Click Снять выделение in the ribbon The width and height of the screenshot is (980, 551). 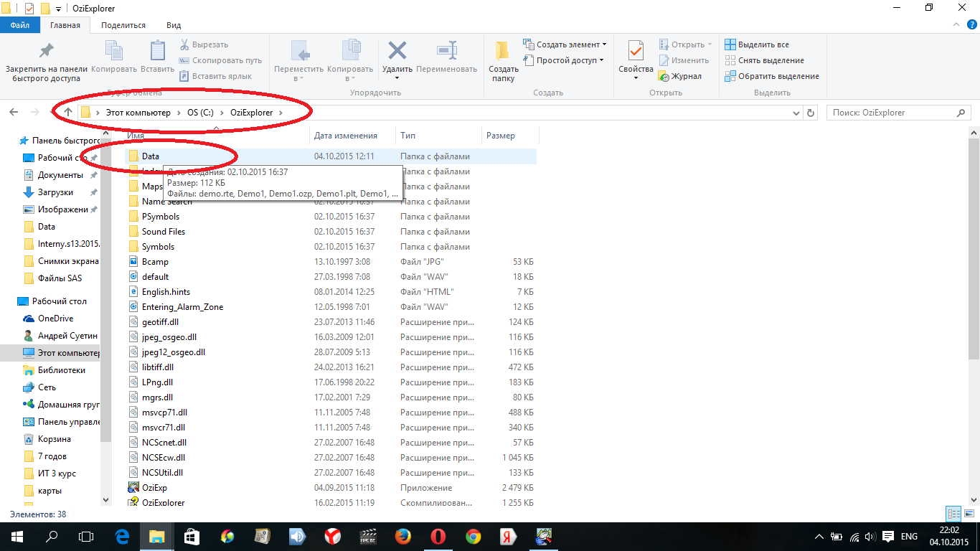tap(764, 60)
